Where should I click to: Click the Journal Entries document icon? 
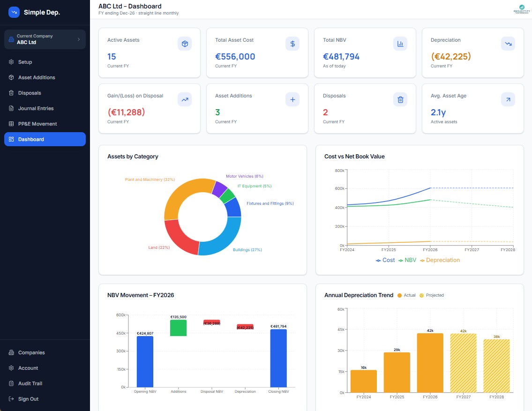click(x=11, y=109)
